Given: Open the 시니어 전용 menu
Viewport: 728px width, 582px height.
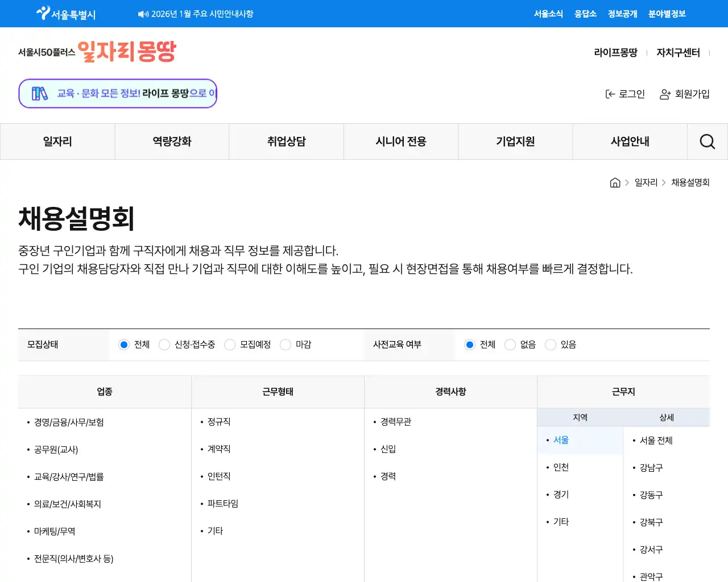Looking at the screenshot, I should (400, 141).
